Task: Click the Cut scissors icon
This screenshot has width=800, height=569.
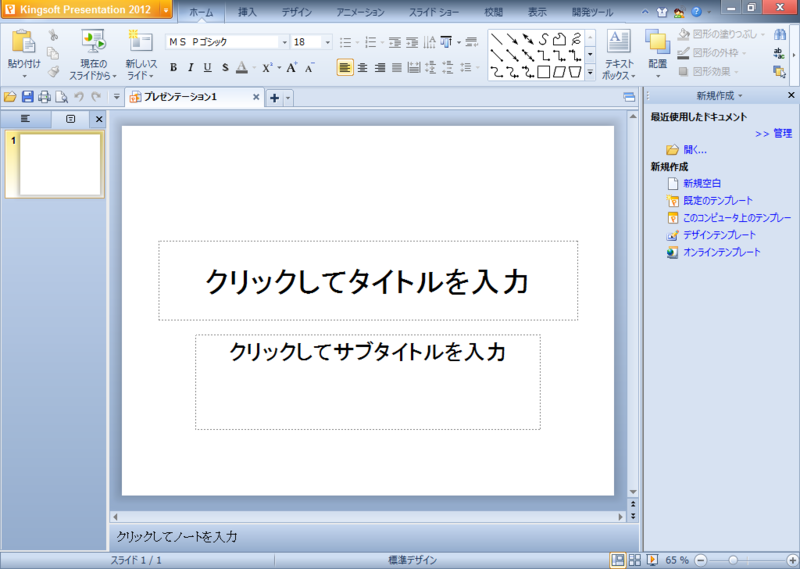Action: pyautogui.click(x=54, y=35)
